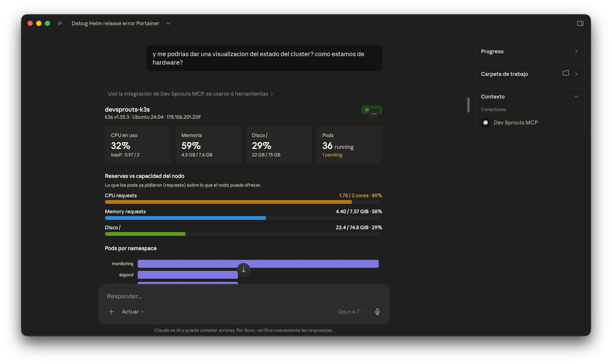Open the Pods 36 running card
The height and width of the screenshot is (364, 612).
349,145
